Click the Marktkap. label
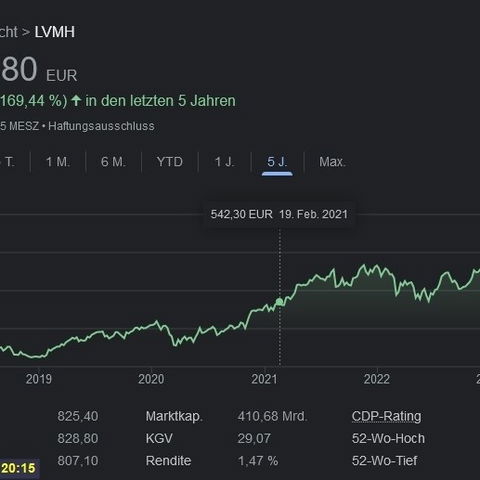Image resolution: width=480 pixels, height=480 pixels. [174, 416]
